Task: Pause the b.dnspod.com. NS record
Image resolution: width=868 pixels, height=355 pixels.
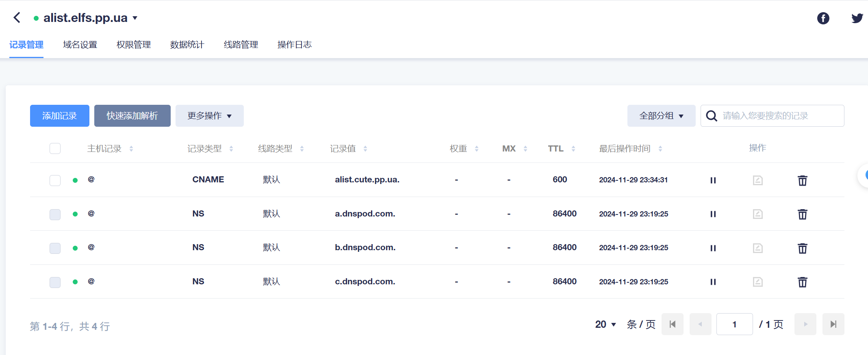Action: pyautogui.click(x=713, y=248)
